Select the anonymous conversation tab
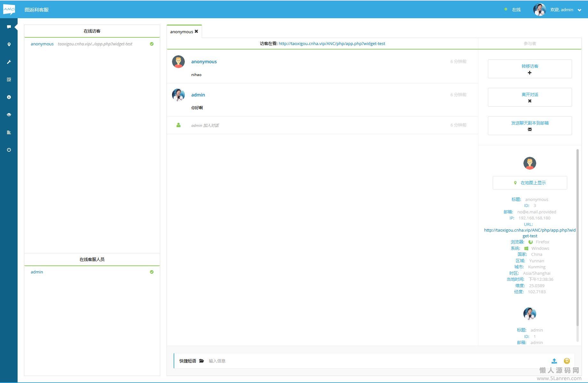588x383 pixels. click(x=181, y=32)
